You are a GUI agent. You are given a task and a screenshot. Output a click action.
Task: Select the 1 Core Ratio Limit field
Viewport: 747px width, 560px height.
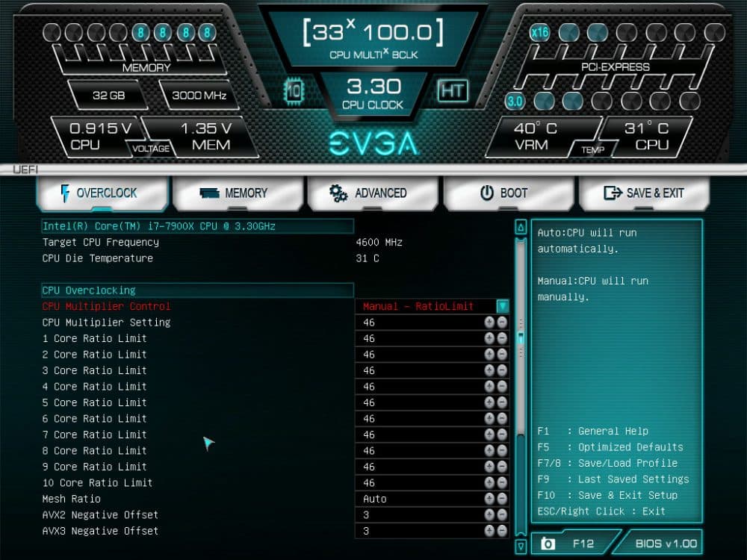(432, 338)
